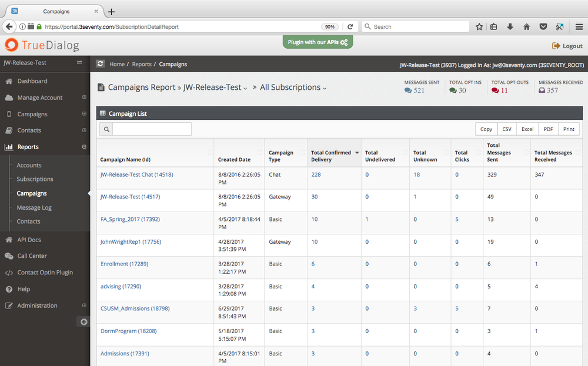The image size is (588, 366).
Task: Expand the Manage Account plus icon
Action: (84, 97)
